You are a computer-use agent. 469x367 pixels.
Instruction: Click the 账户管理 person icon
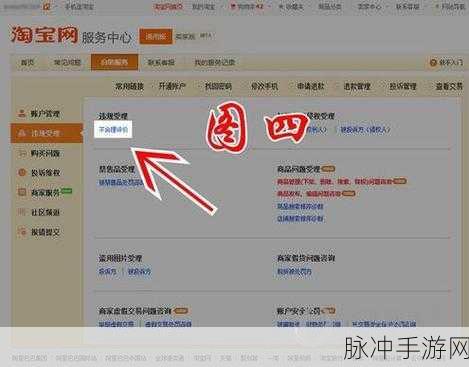22,113
